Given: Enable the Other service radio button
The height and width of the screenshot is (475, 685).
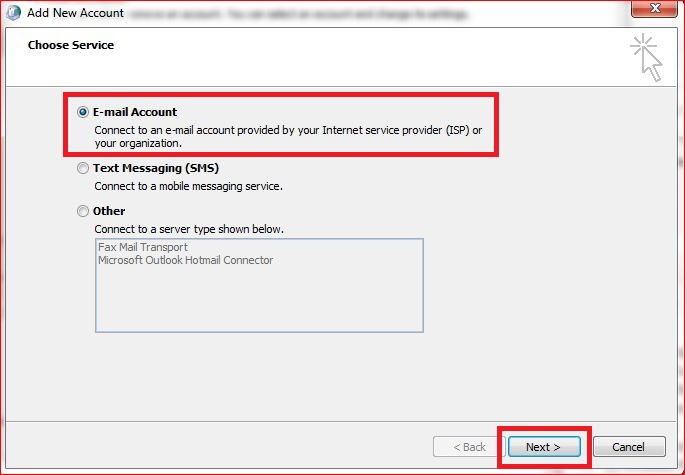Looking at the screenshot, I should tap(83, 212).
